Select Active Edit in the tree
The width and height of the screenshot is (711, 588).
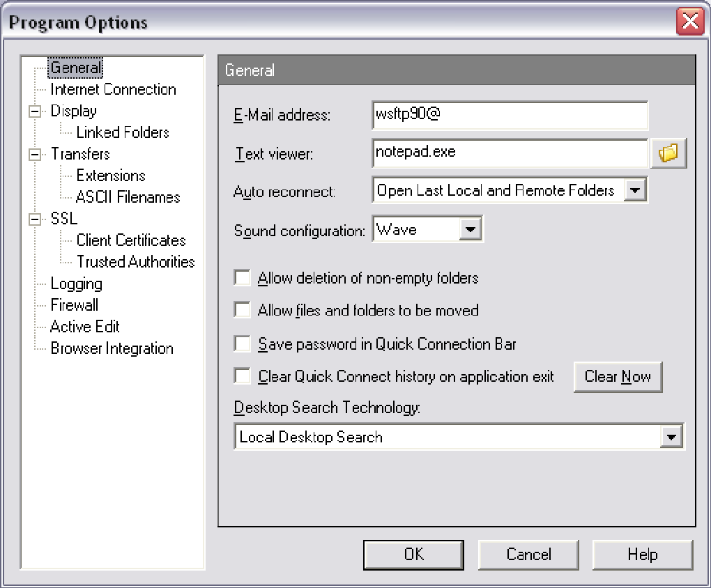pos(85,327)
